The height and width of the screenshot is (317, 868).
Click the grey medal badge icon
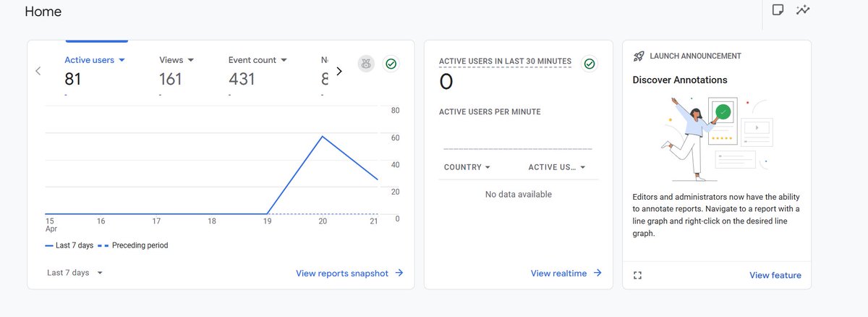[367, 64]
